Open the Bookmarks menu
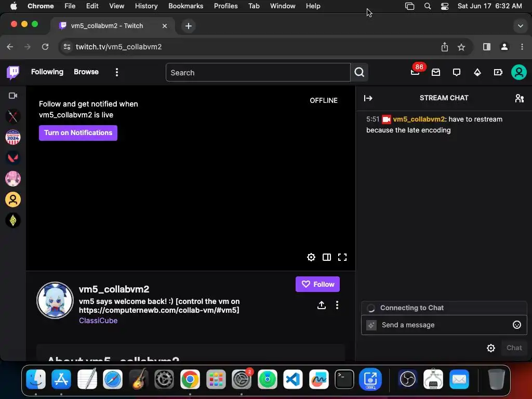This screenshot has width=532, height=399. pyautogui.click(x=185, y=6)
